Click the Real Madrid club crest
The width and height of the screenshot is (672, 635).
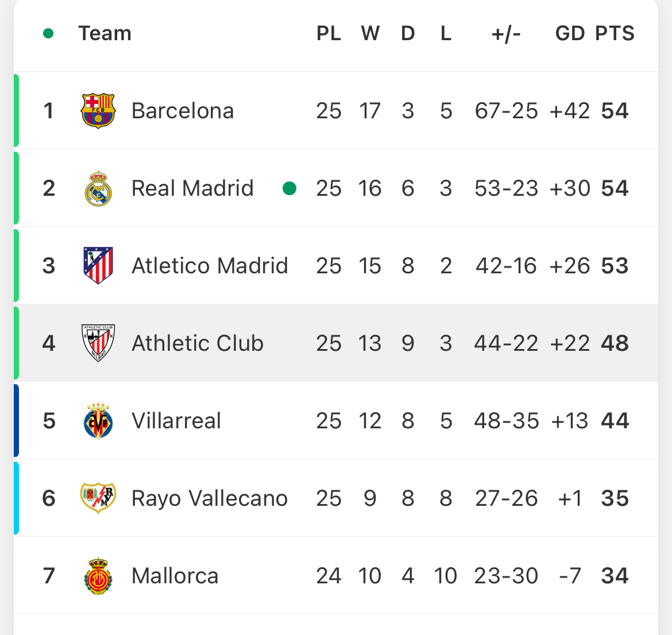98,188
